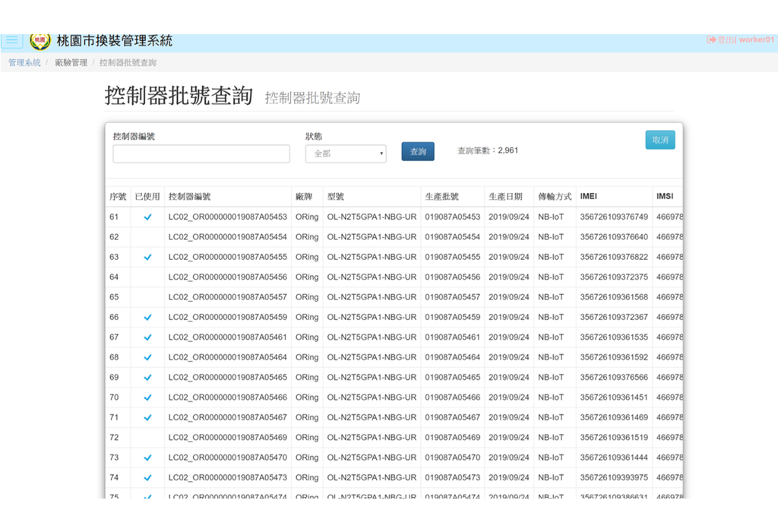This screenshot has width=778, height=532.
Task: Select controller LC02_OR000000019087A05469
Action: click(228, 437)
